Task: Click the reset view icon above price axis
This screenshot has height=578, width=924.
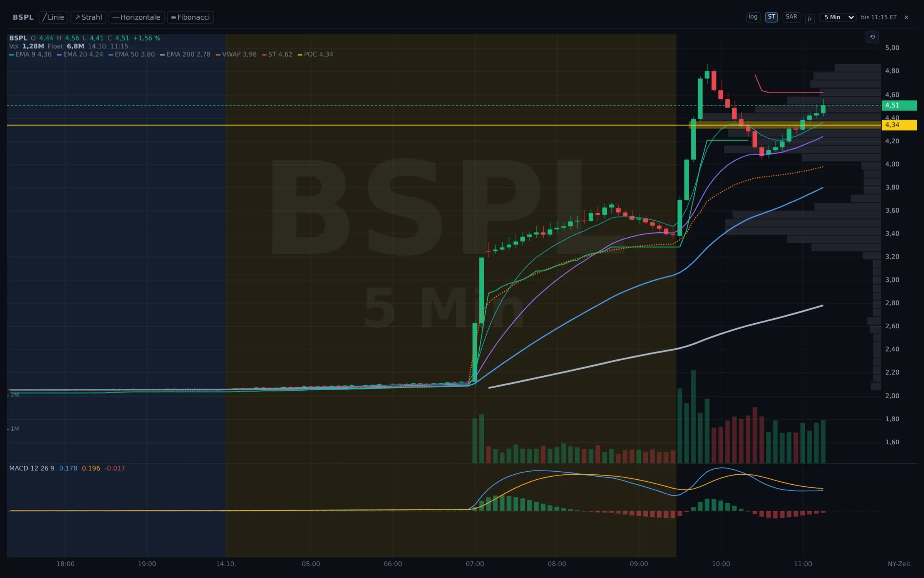Action: click(x=872, y=37)
